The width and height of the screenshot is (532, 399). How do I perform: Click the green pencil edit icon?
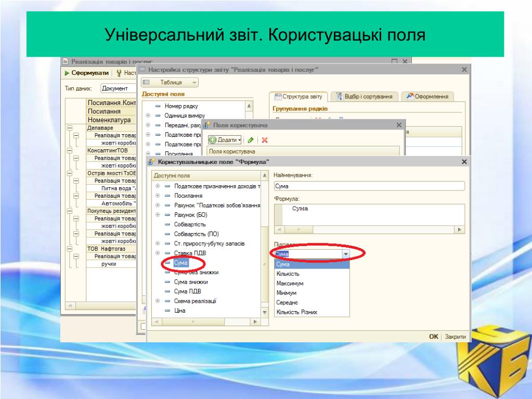click(251, 140)
